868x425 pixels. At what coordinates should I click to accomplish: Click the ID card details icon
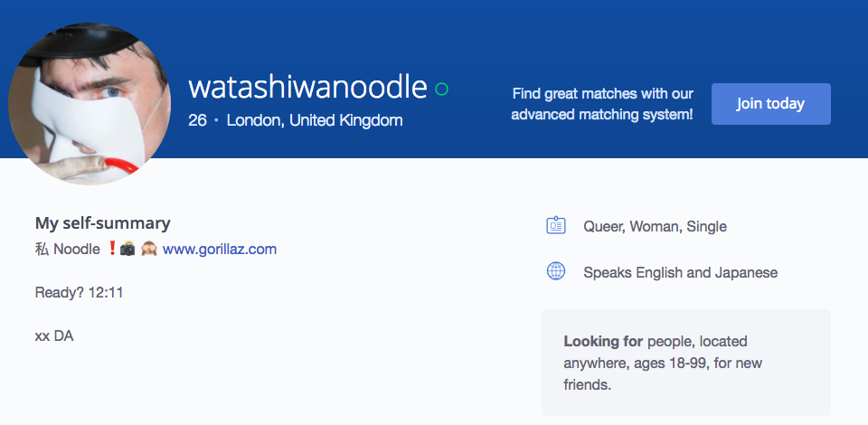click(x=556, y=226)
